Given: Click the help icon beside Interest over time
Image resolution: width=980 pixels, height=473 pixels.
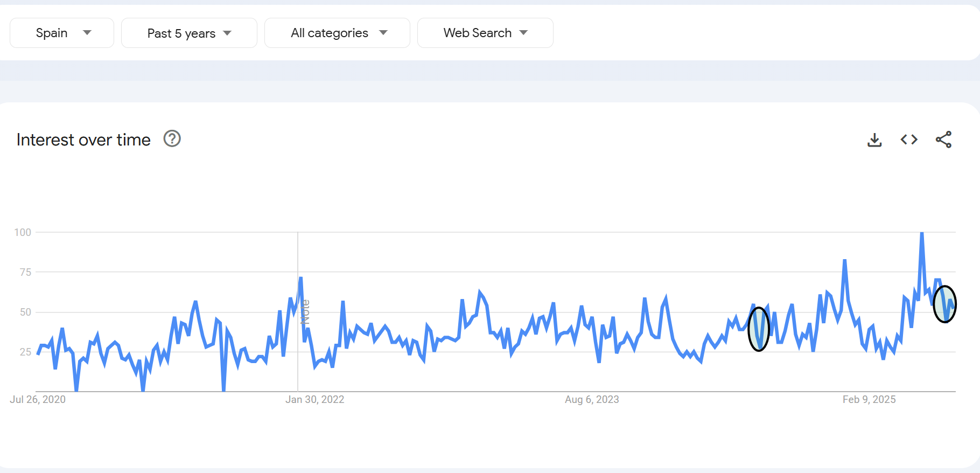Looking at the screenshot, I should click(172, 139).
